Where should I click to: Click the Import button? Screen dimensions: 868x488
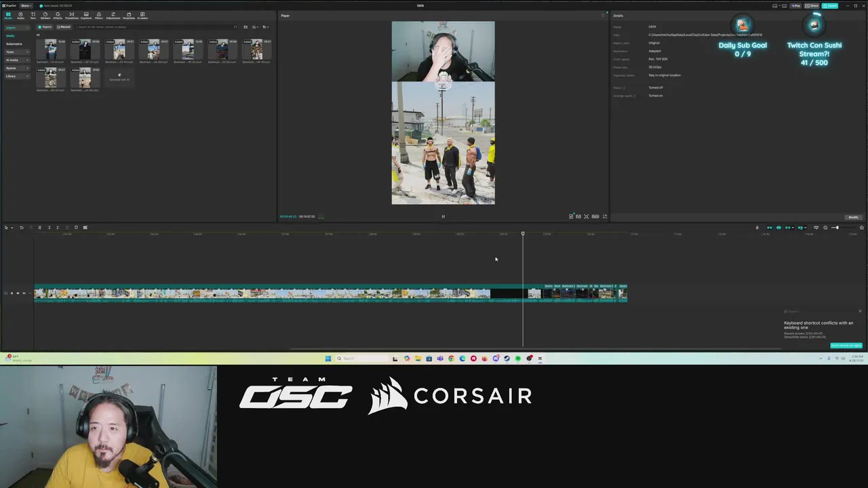point(45,27)
